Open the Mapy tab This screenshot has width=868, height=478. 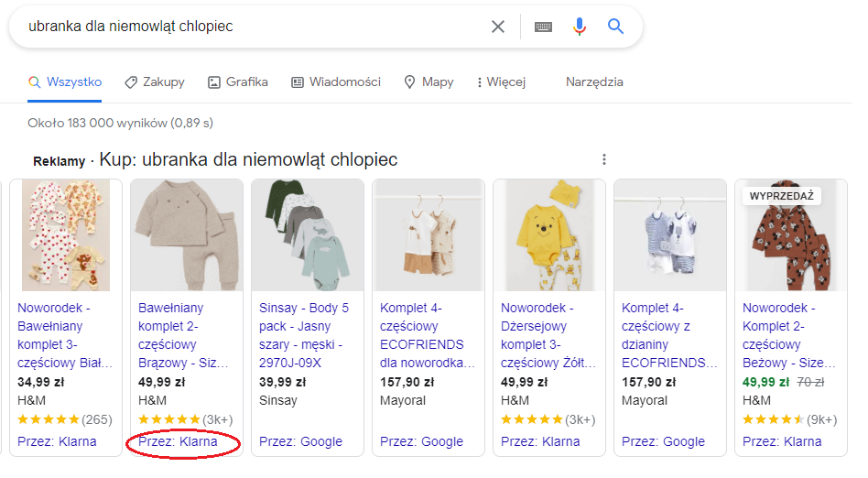(429, 82)
